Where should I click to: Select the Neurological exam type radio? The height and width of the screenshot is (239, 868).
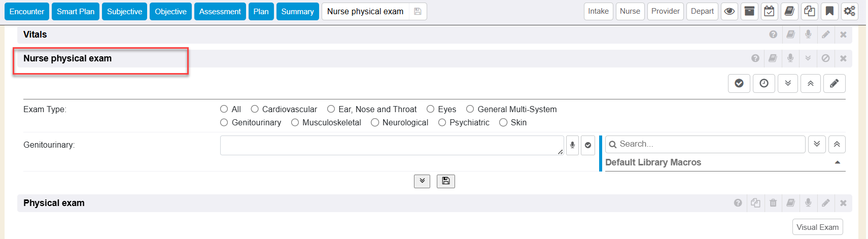coord(375,122)
